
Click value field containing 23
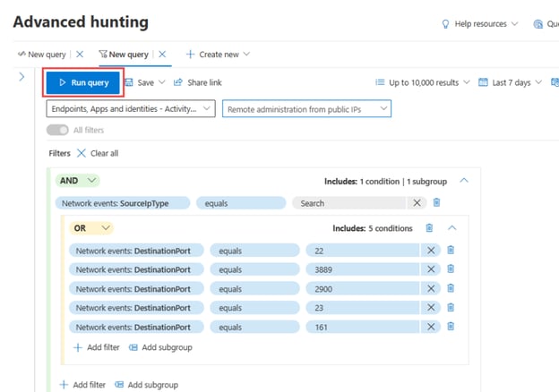[x=363, y=308]
